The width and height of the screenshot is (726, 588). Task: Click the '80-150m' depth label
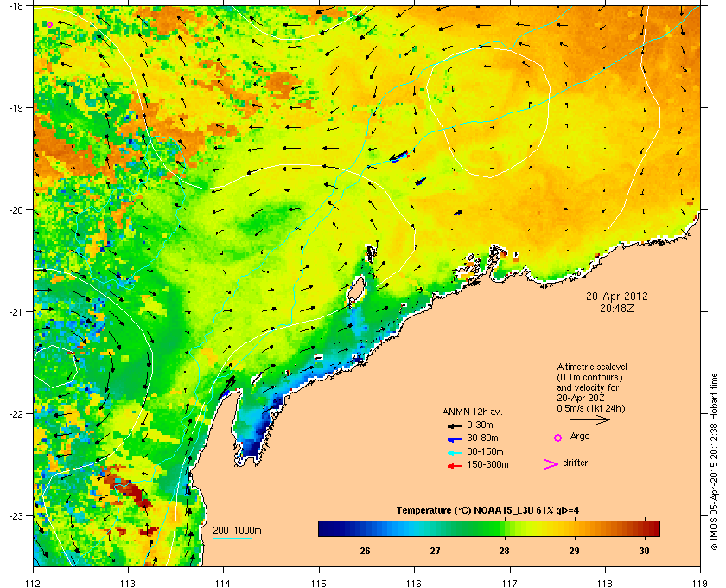485,451
